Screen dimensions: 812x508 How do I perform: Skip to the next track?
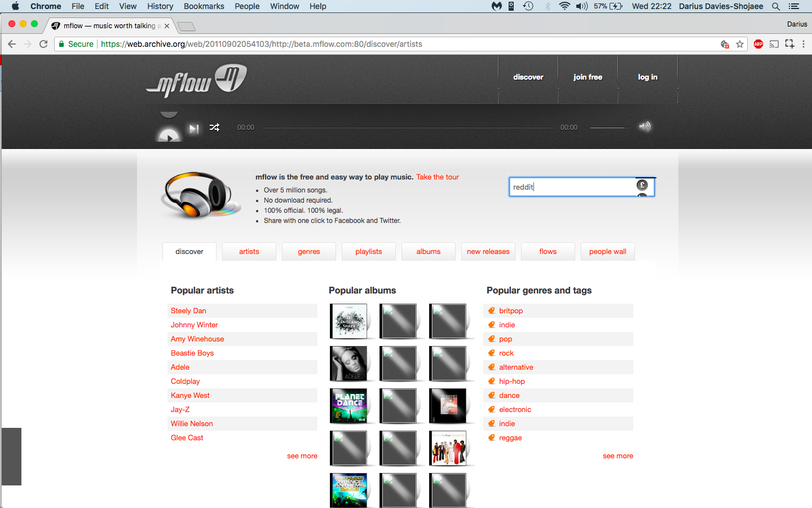click(x=194, y=128)
